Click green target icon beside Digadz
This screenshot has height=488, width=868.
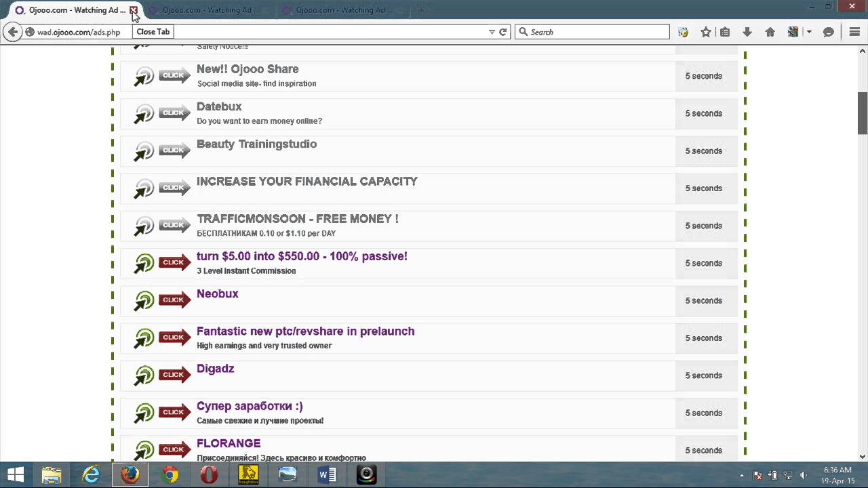(x=144, y=375)
